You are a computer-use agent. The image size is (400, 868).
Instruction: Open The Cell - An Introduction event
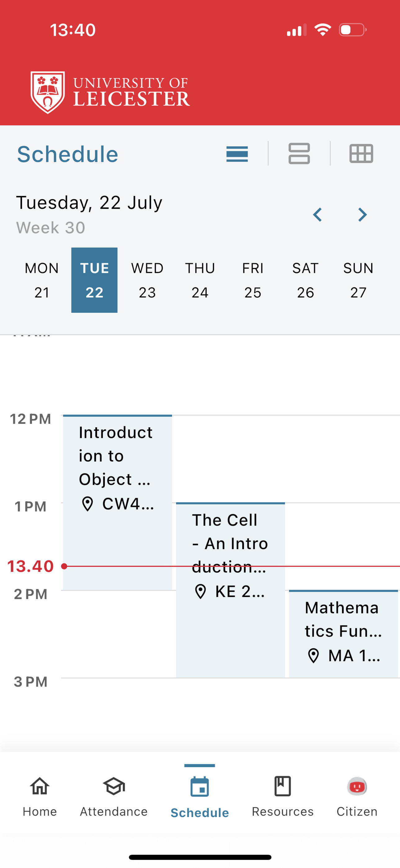coord(230,590)
